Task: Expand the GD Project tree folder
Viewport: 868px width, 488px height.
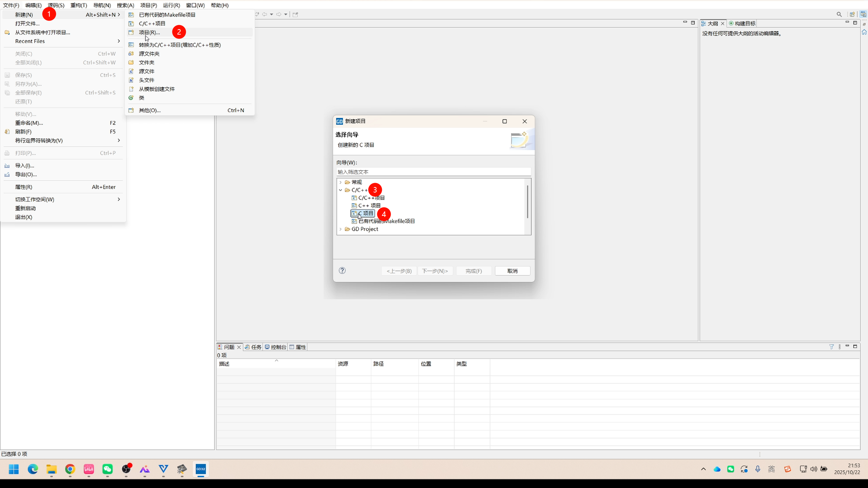Action: [341, 229]
